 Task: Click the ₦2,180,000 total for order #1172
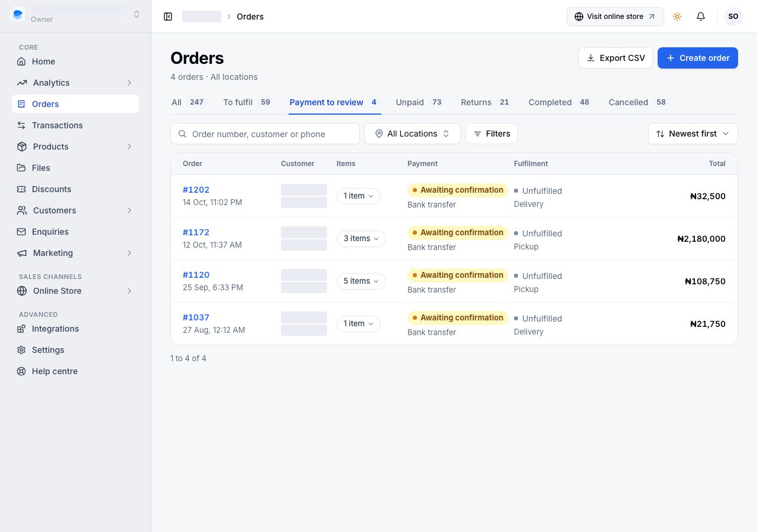[x=701, y=239]
